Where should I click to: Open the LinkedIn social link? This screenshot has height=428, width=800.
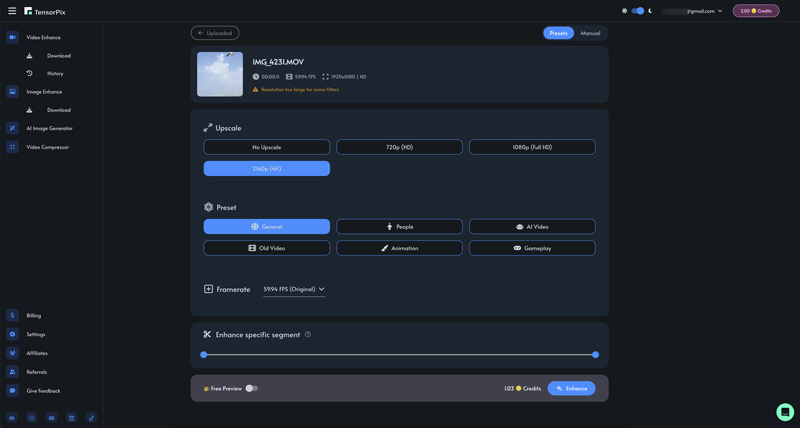[x=71, y=417]
